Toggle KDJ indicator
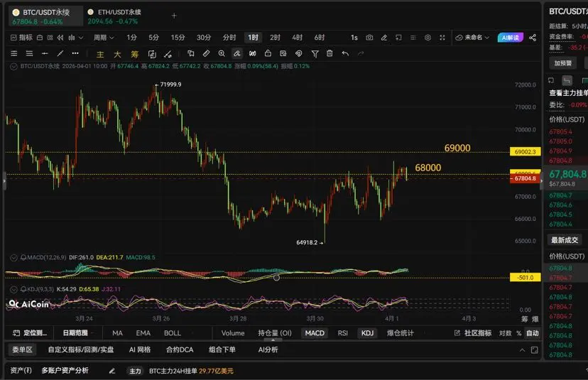This screenshot has height=380, width=588. [367, 333]
